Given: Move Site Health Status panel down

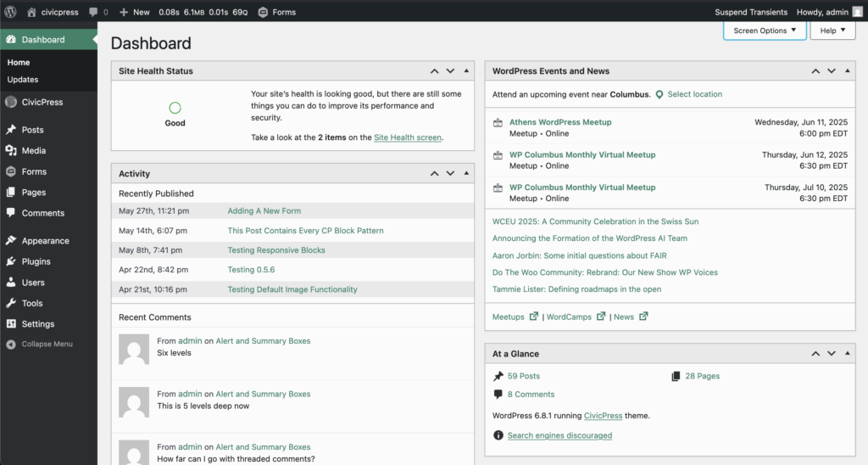Looking at the screenshot, I should coord(451,71).
